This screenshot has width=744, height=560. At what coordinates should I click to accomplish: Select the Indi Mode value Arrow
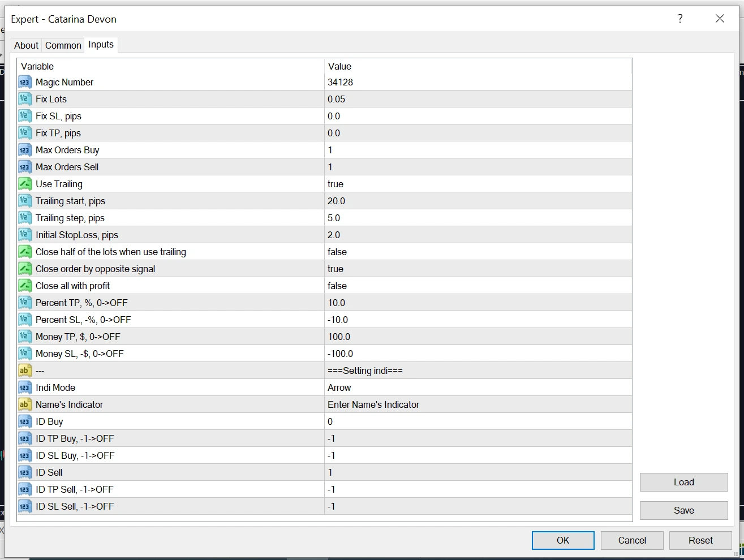339,387
